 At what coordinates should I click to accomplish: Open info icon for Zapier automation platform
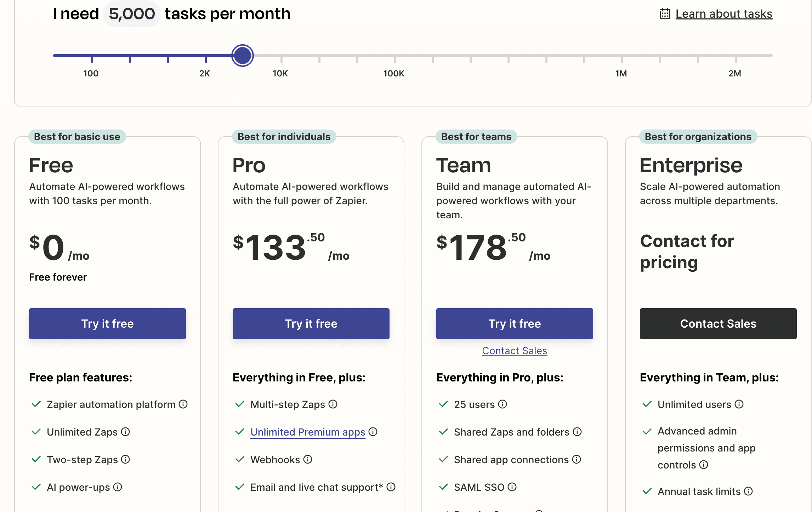pyautogui.click(x=183, y=404)
